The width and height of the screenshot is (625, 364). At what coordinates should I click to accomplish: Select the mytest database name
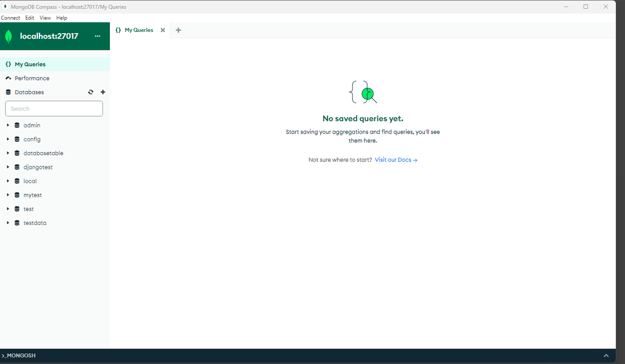tap(33, 195)
